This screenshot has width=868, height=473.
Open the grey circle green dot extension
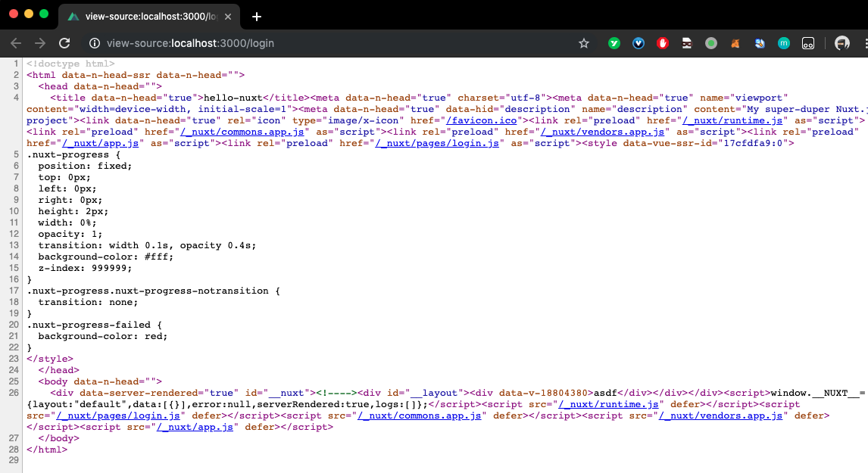711,43
